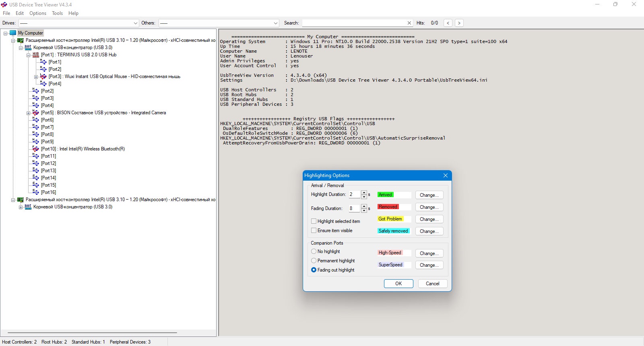Open the Tools menu

(57, 13)
